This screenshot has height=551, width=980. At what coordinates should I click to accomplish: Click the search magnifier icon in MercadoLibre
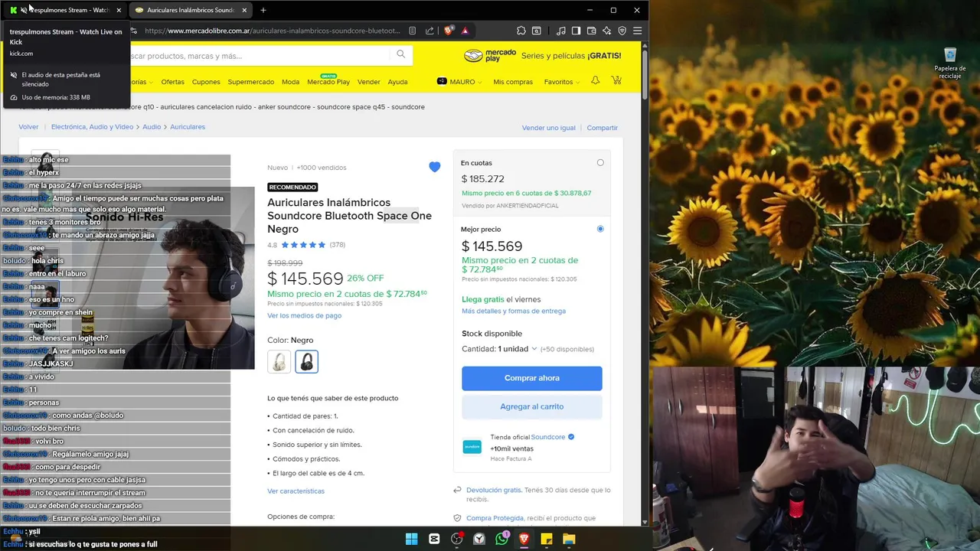pyautogui.click(x=400, y=54)
